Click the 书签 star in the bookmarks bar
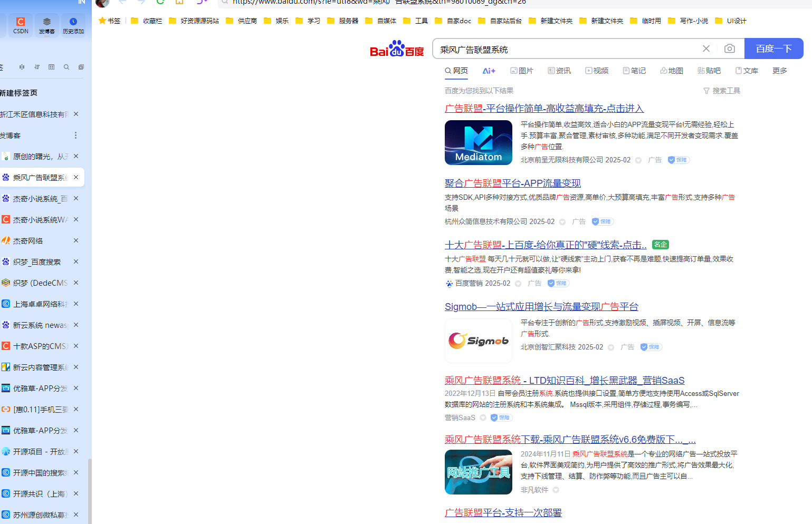This screenshot has width=812, height=524. point(109,21)
